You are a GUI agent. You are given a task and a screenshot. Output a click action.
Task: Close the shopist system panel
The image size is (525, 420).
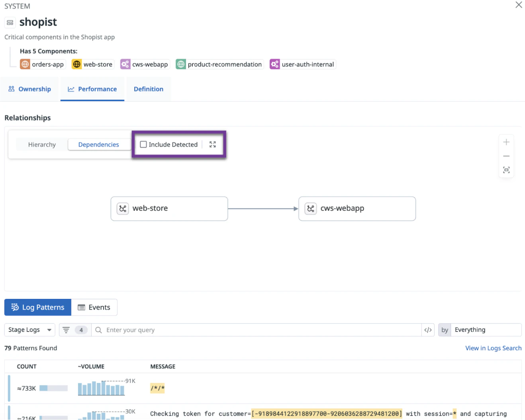pos(519,5)
